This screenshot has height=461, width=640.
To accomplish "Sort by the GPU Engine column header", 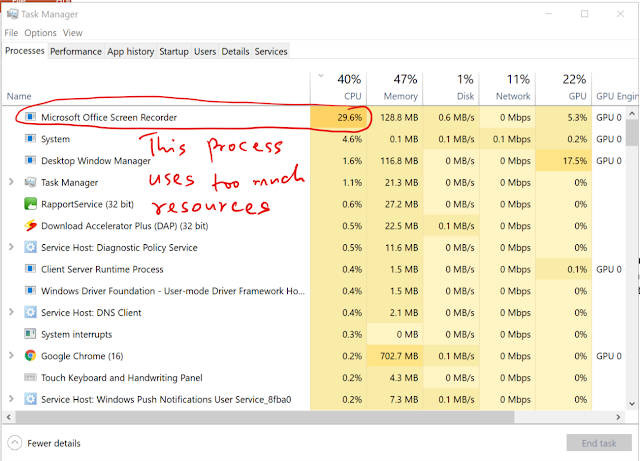I will pos(616,88).
